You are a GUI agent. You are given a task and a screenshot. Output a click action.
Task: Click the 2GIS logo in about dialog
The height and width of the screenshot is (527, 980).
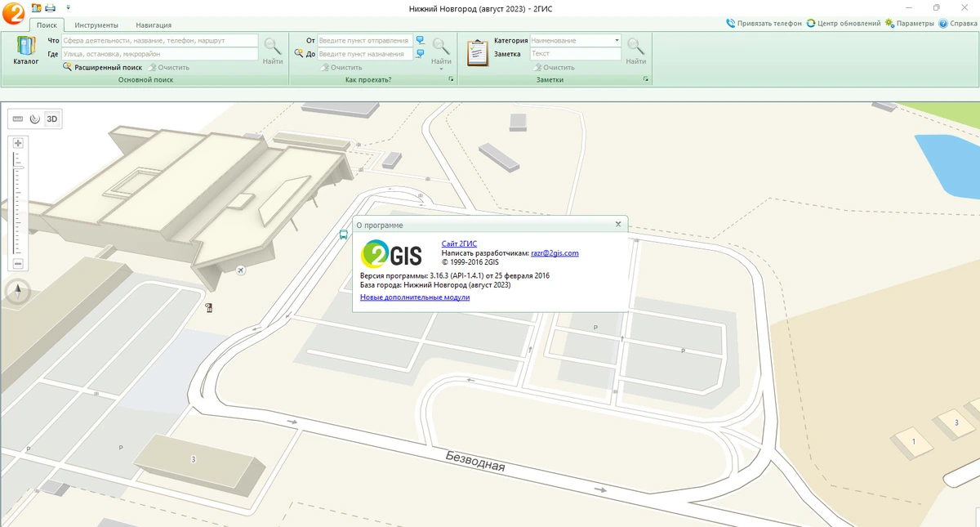391,254
